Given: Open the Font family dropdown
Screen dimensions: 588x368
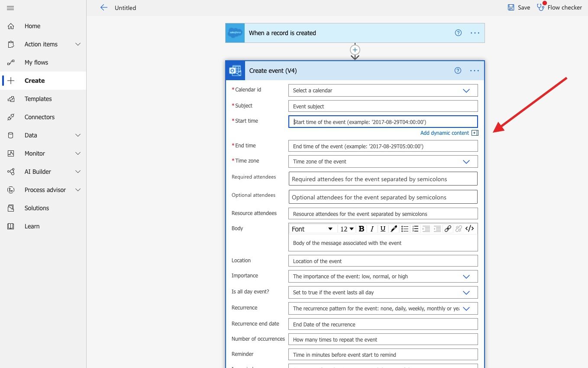Looking at the screenshot, I should 312,229.
